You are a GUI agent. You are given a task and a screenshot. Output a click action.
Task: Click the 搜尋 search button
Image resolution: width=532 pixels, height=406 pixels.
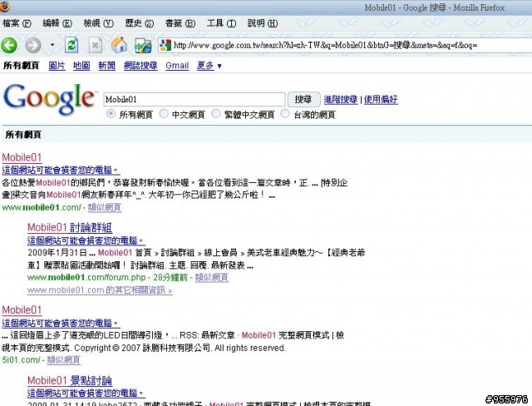pos(303,99)
